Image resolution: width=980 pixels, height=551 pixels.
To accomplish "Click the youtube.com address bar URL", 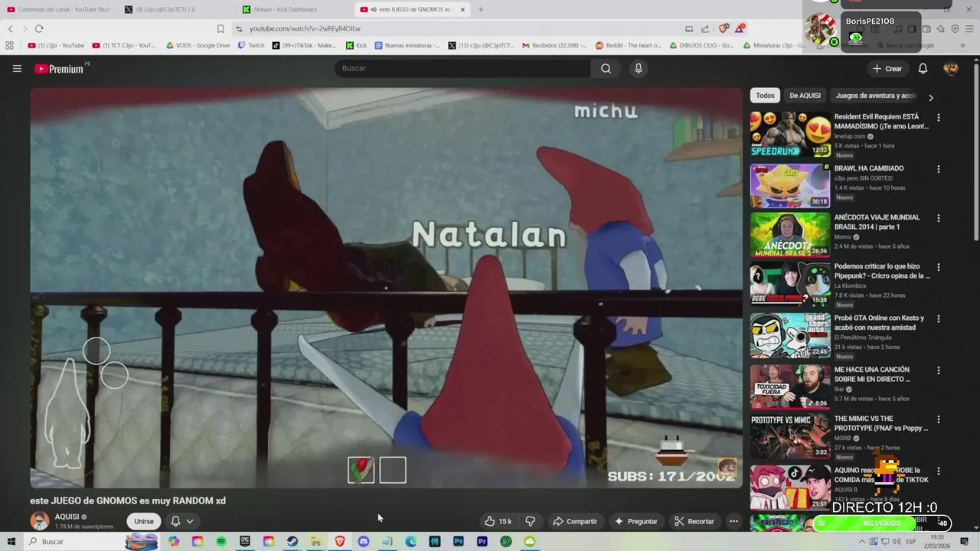I will [x=305, y=28].
